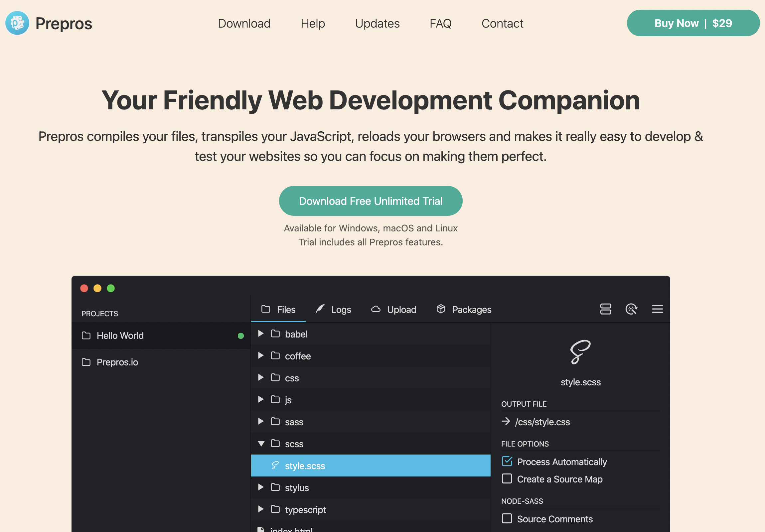
Task: Click the coffee folder icon
Action: pyautogui.click(x=275, y=356)
